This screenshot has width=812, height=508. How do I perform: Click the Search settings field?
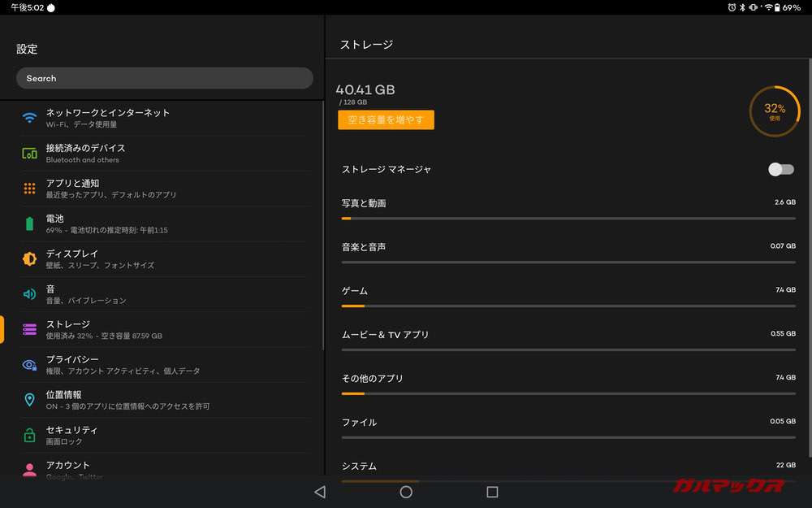pyautogui.click(x=164, y=78)
